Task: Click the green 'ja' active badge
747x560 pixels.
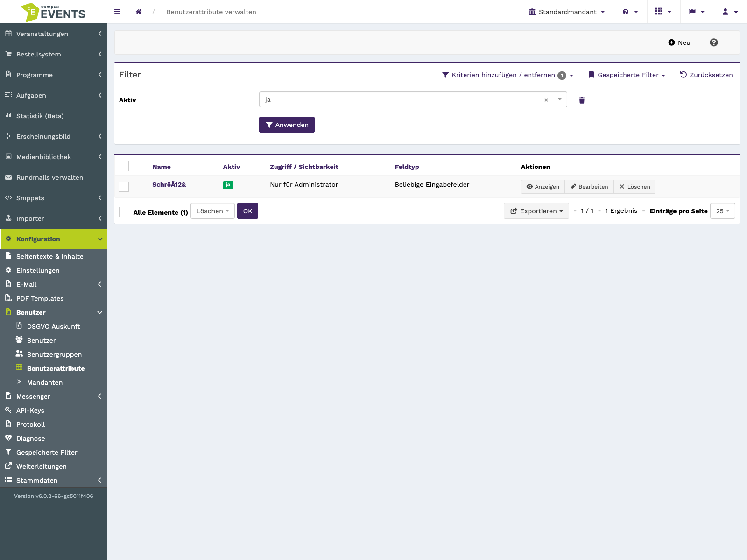Action: [x=228, y=185]
